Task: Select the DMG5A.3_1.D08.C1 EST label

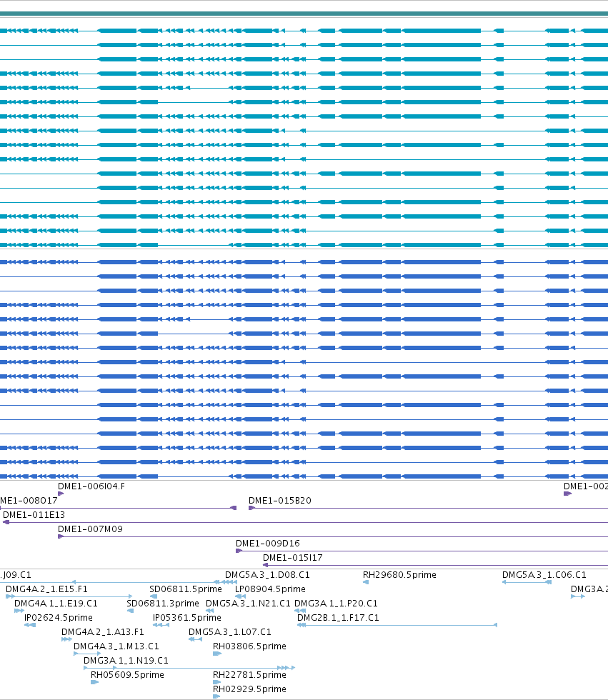Action: [267, 574]
